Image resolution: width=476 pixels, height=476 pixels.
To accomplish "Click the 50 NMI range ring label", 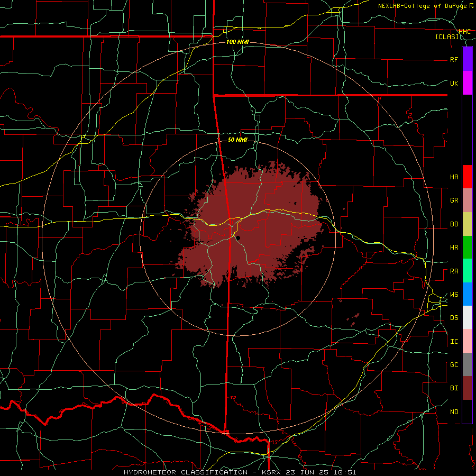I will click(237, 140).
